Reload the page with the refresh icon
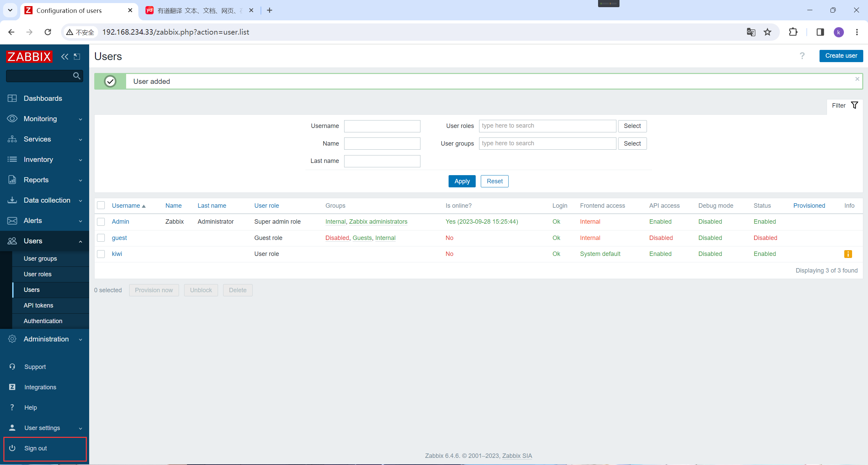Screen dimensions: 868x465 (48, 32)
